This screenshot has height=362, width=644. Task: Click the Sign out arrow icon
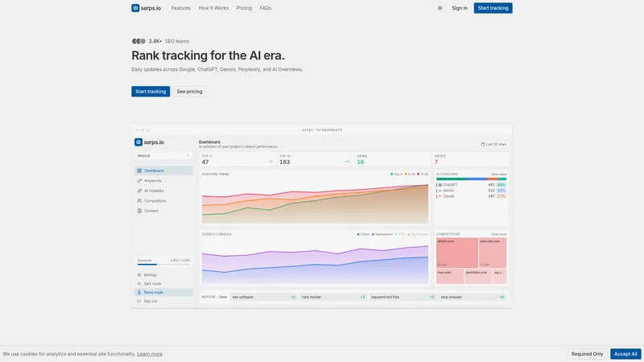[138, 301]
